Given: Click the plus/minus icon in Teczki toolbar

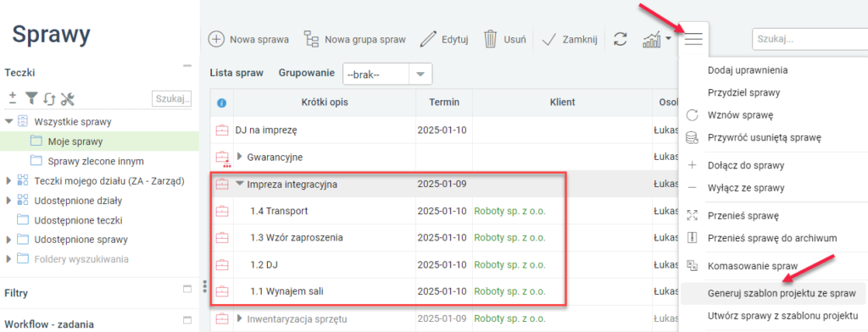Looking at the screenshot, I should pyautogui.click(x=13, y=98).
